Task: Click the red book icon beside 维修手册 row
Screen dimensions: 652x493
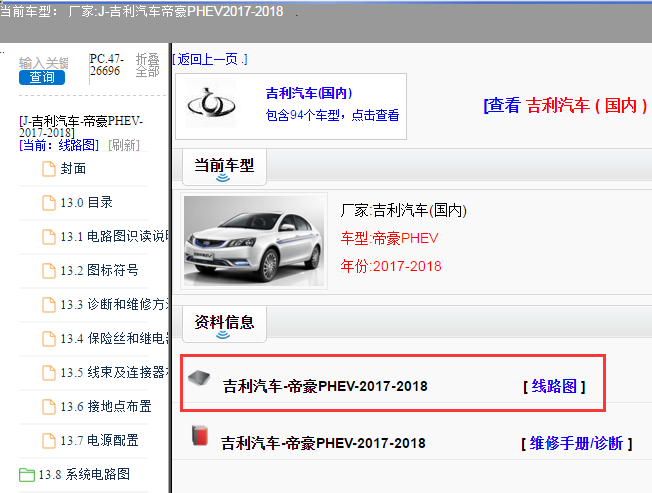Action: pyautogui.click(x=200, y=436)
